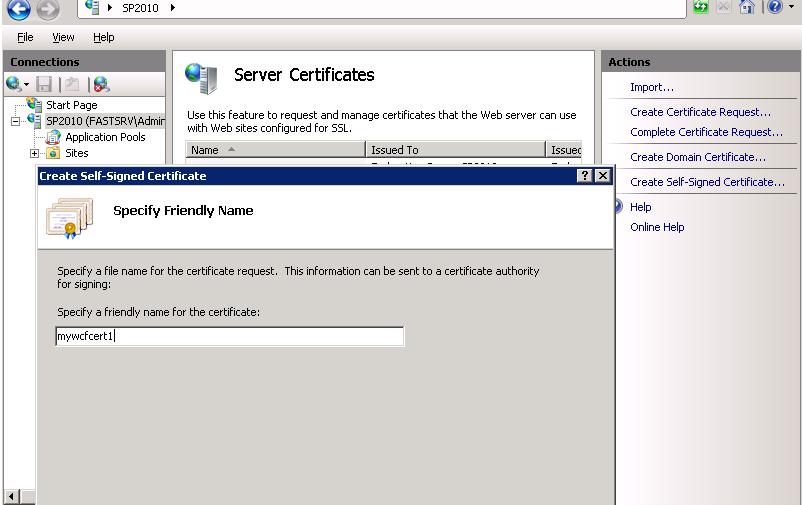
Task: Click the Up folder icon in Connections
Action: tap(72, 84)
